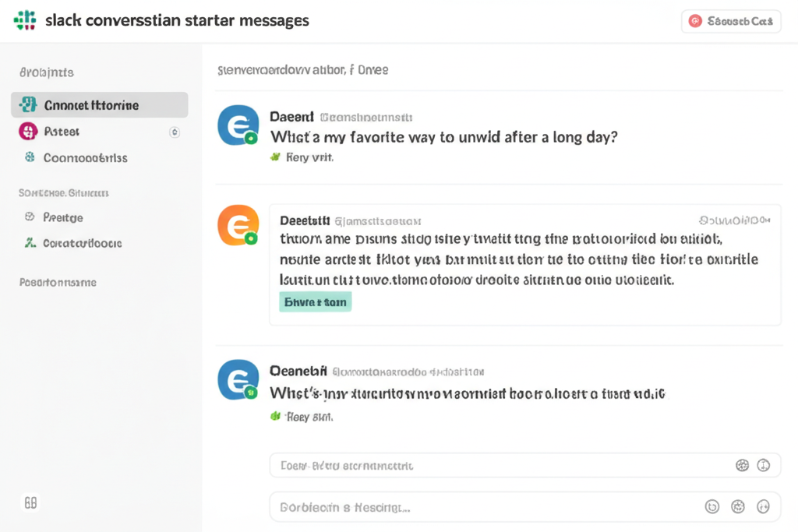Click the teal dotted icon of third sidebar item
This screenshot has width=798, height=532.
click(x=30, y=157)
